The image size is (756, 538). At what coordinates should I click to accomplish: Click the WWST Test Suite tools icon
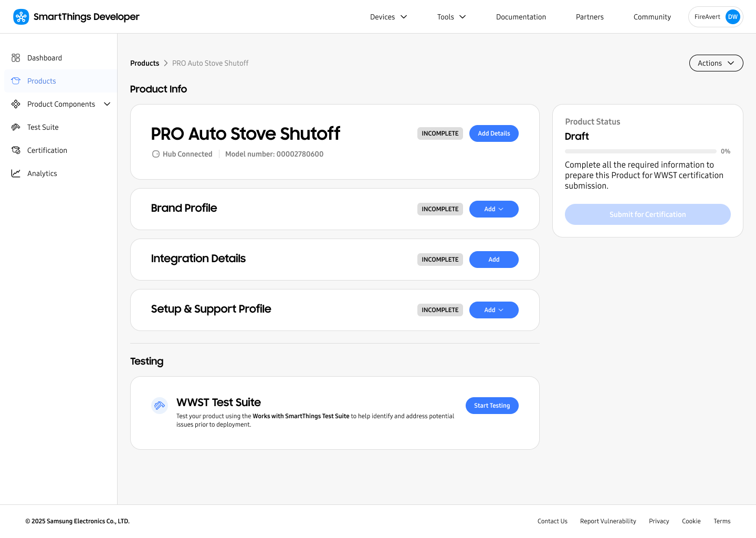[x=160, y=406]
